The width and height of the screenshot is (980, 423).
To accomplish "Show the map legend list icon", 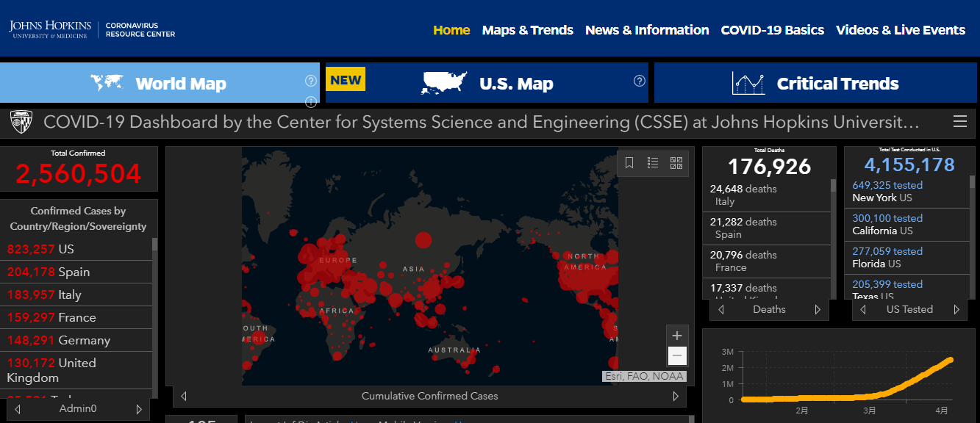I will pyautogui.click(x=653, y=163).
